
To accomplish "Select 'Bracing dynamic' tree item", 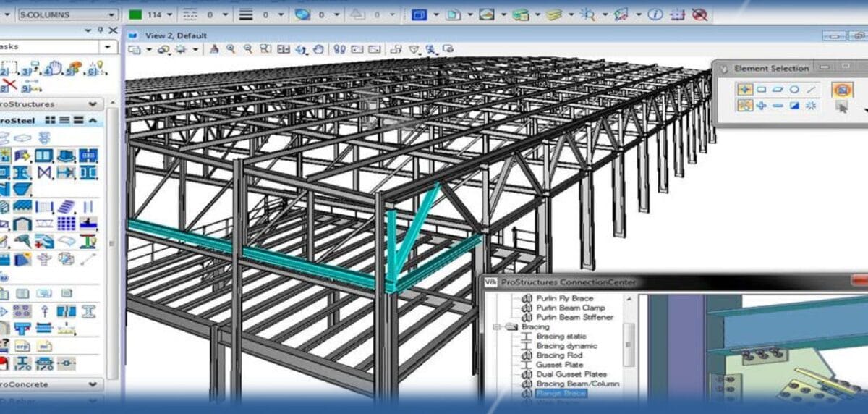I will point(566,346).
